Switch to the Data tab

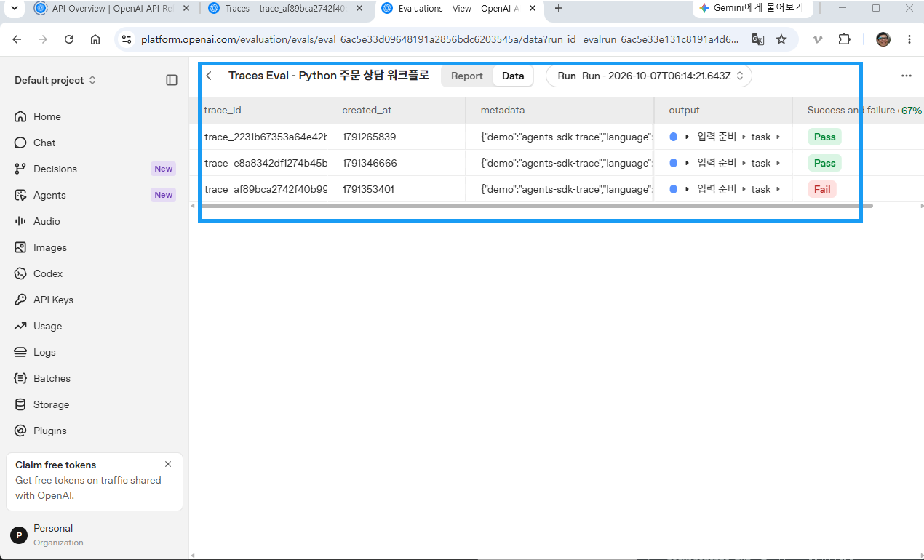(513, 76)
